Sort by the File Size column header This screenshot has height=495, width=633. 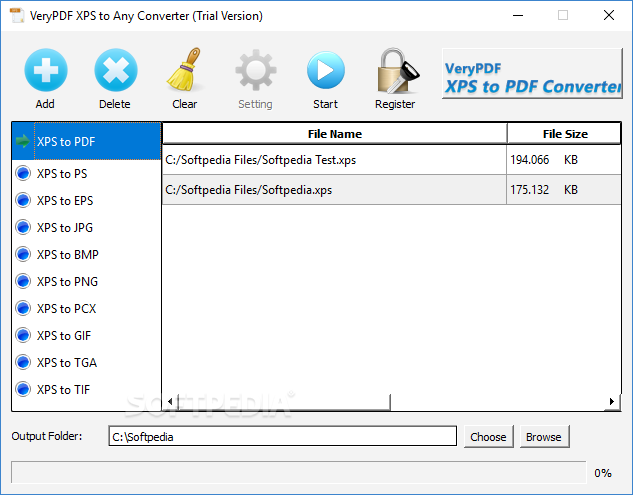point(564,134)
